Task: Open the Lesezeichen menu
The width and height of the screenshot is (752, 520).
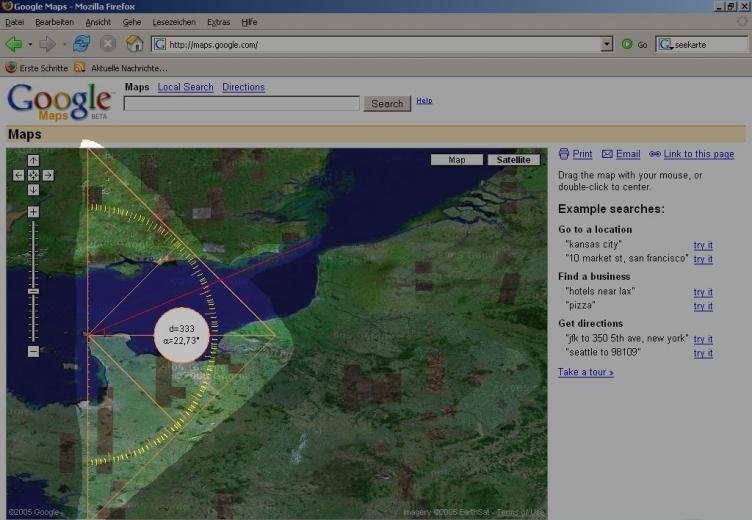Action: tap(174, 22)
